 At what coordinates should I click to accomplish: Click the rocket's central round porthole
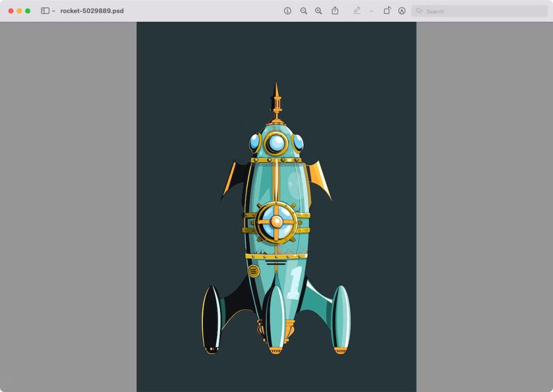click(276, 221)
